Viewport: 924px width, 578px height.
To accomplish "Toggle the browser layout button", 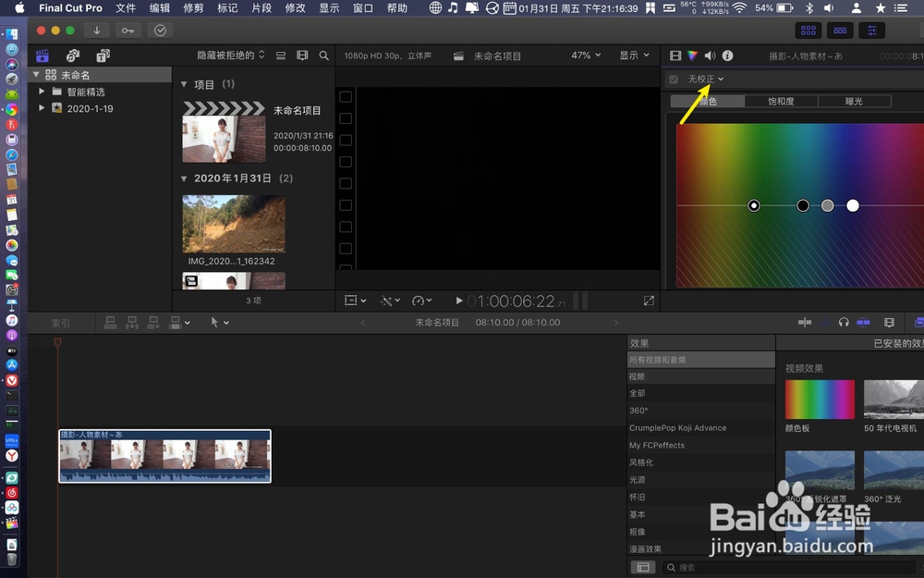I will pyautogui.click(x=808, y=31).
